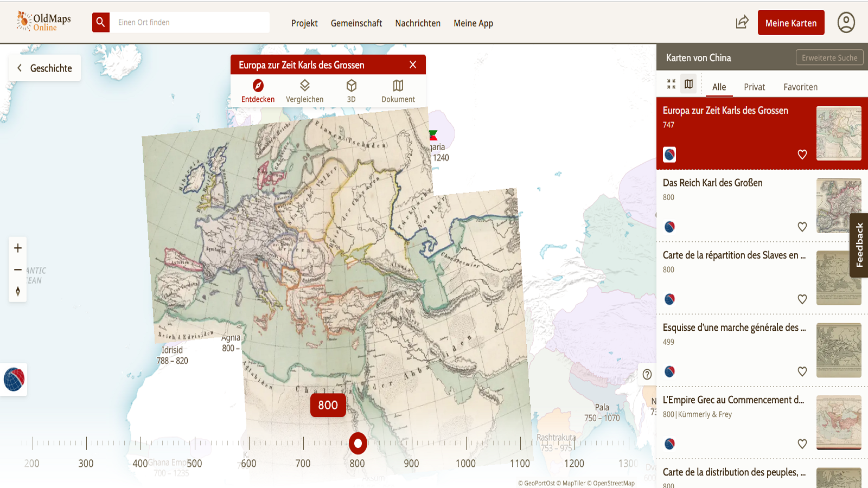
Task: Open the Meine App menu
Action: click(x=474, y=23)
